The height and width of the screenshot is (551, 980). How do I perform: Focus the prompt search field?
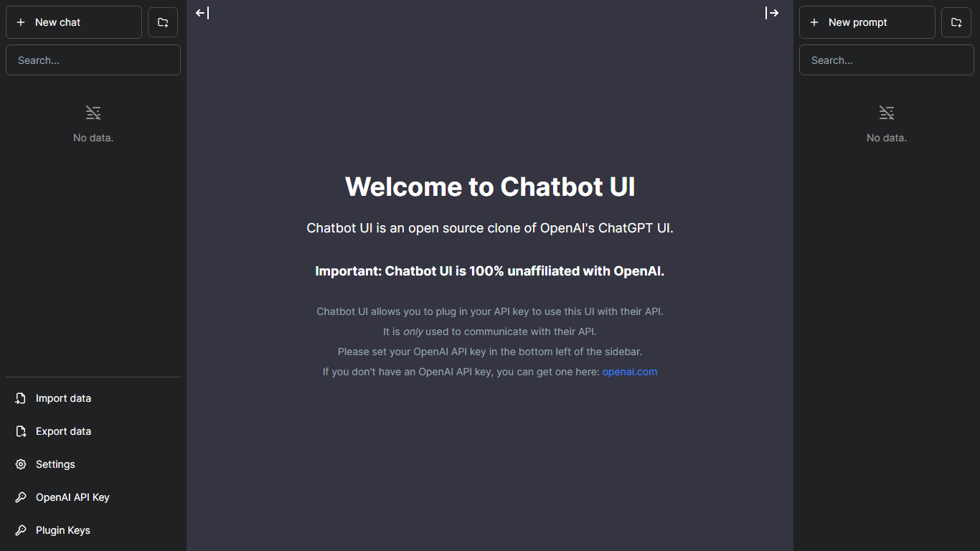click(887, 60)
